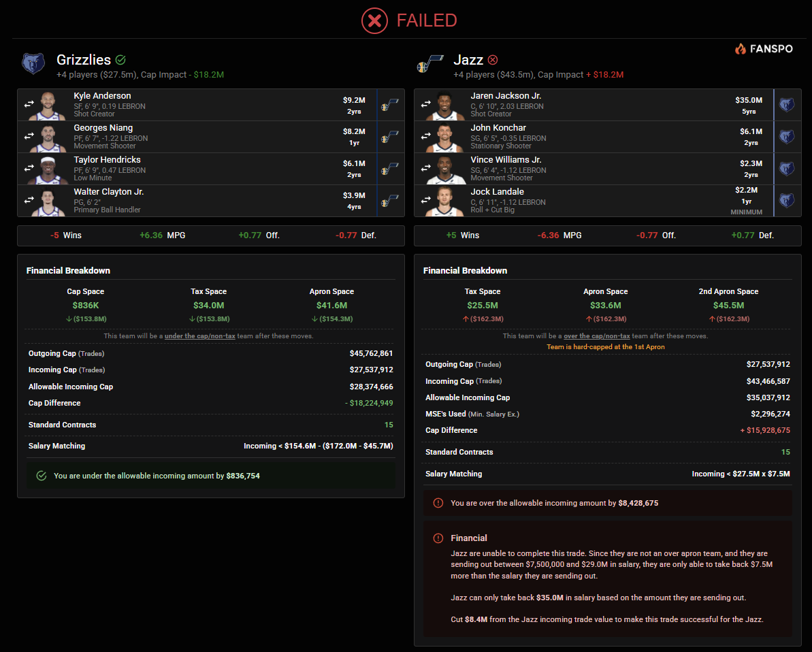This screenshot has height=652, width=812.
Task: Click swap arrows on John Konchar row
Action: click(x=425, y=136)
